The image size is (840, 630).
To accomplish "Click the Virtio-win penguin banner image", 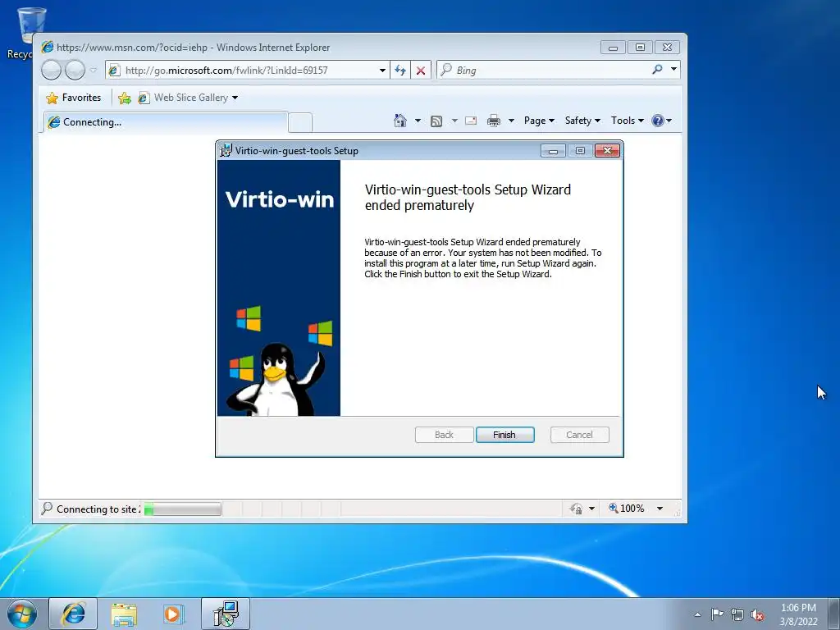I will (x=279, y=288).
